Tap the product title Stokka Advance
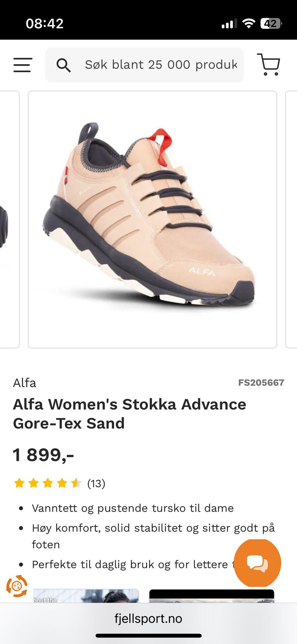Image resolution: width=297 pixels, height=644 pixels. (130, 414)
